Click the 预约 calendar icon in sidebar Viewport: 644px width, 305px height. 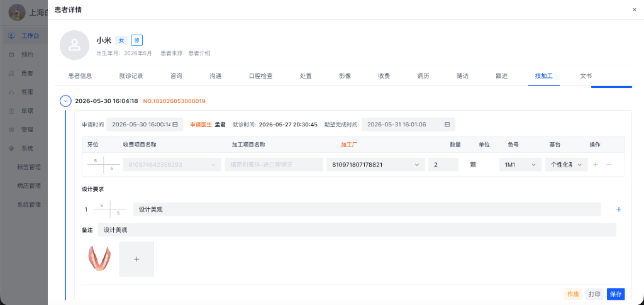click(11, 55)
